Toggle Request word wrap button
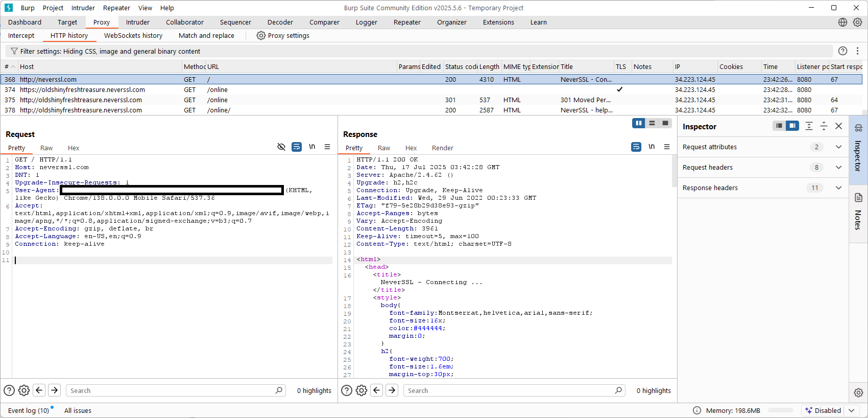Viewport: 868px width, 418px height. click(x=297, y=147)
